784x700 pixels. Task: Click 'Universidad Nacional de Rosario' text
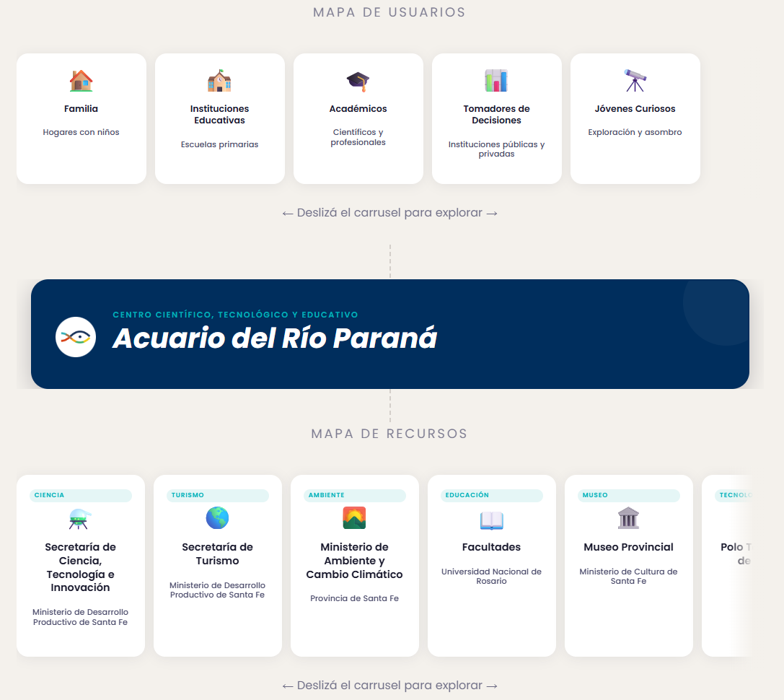[x=491, y=577]
